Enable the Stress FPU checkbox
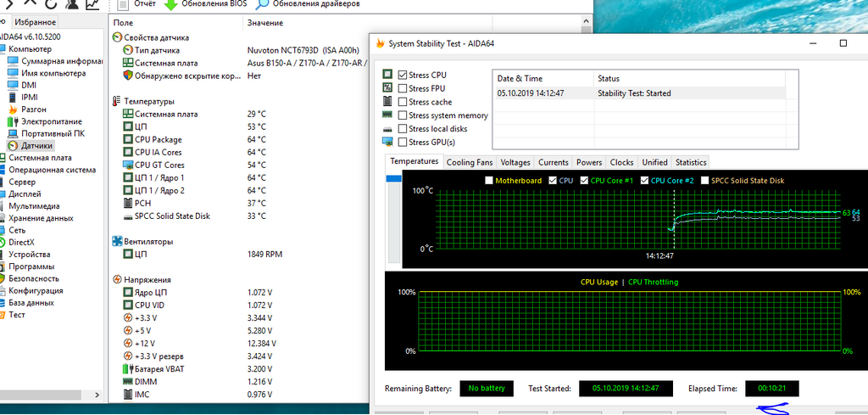 403,88
